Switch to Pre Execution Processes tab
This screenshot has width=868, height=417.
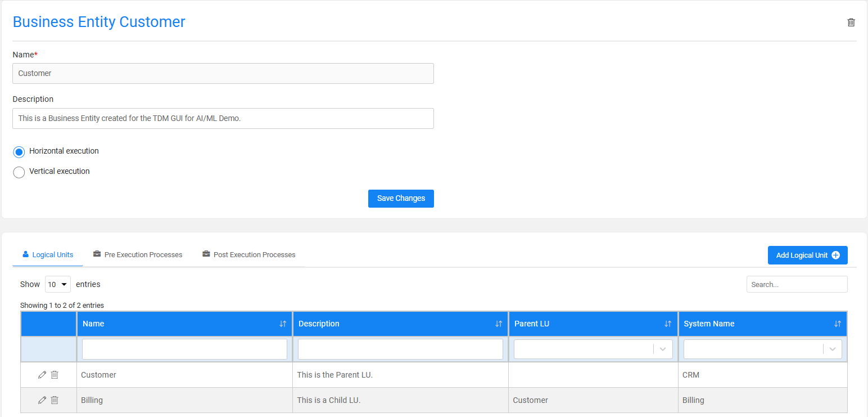[x=138, y=255]
